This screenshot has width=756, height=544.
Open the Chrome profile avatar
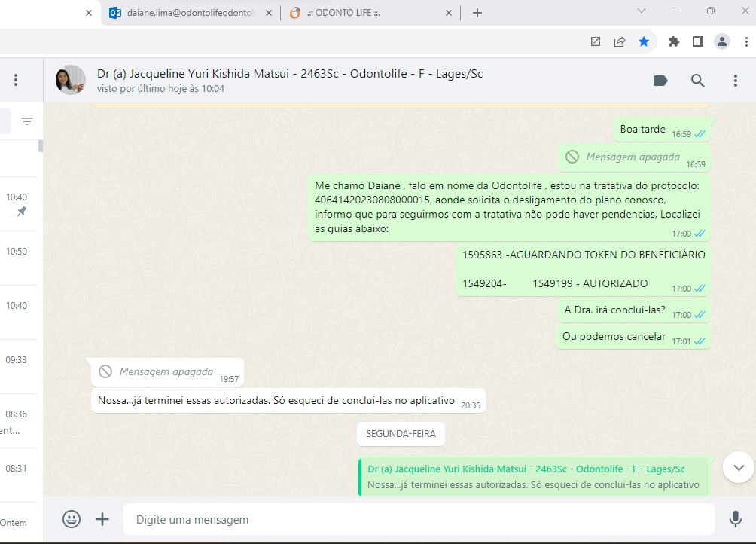pos(722,41)
